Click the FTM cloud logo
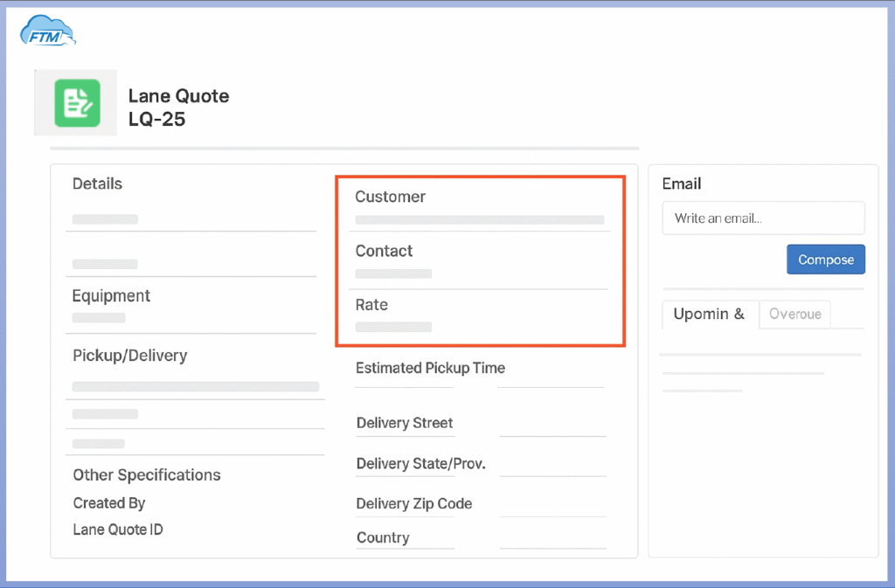Image resolution: width=895 pixels, height=588 pixels. click(x=48, y=31)
